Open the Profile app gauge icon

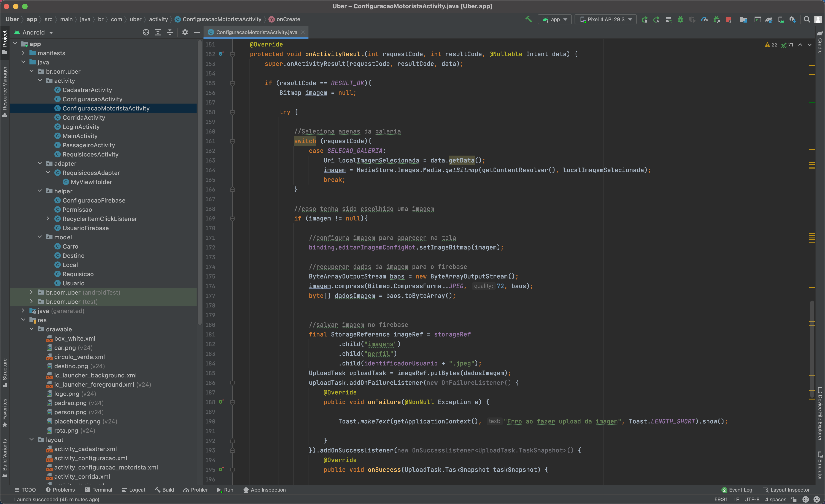[704, 19]
